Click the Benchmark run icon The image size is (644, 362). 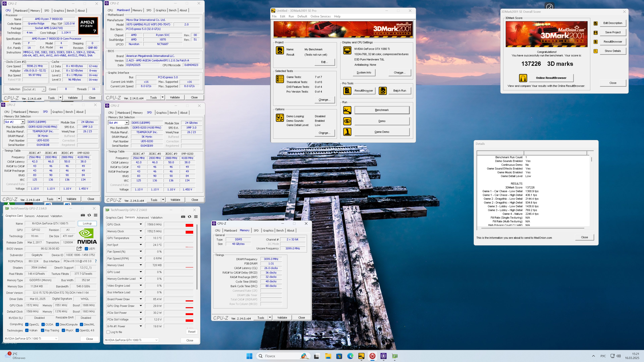pos(347,110)
